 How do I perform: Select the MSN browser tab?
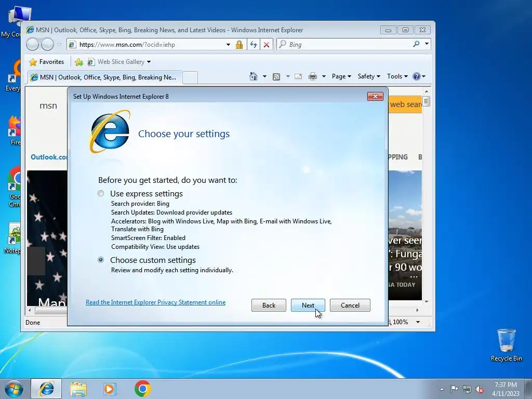[105, 77]
